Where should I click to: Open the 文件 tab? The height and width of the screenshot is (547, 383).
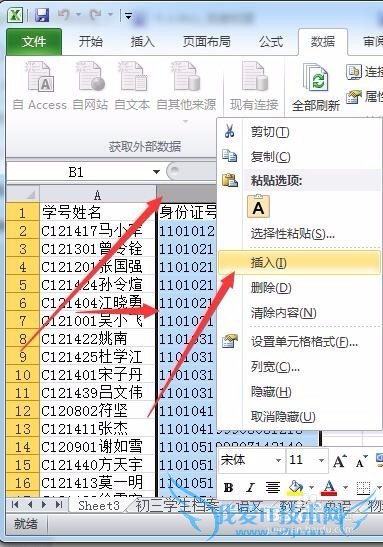[34, 42]
